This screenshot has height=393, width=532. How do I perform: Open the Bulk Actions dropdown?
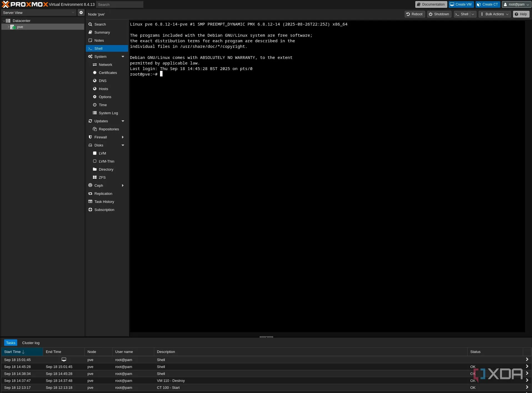(x=494, y=14)
